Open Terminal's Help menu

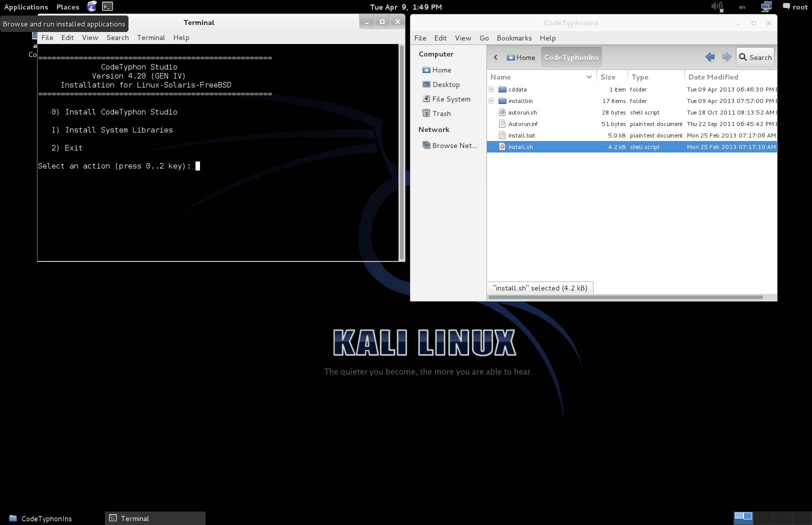pos(181,37)
